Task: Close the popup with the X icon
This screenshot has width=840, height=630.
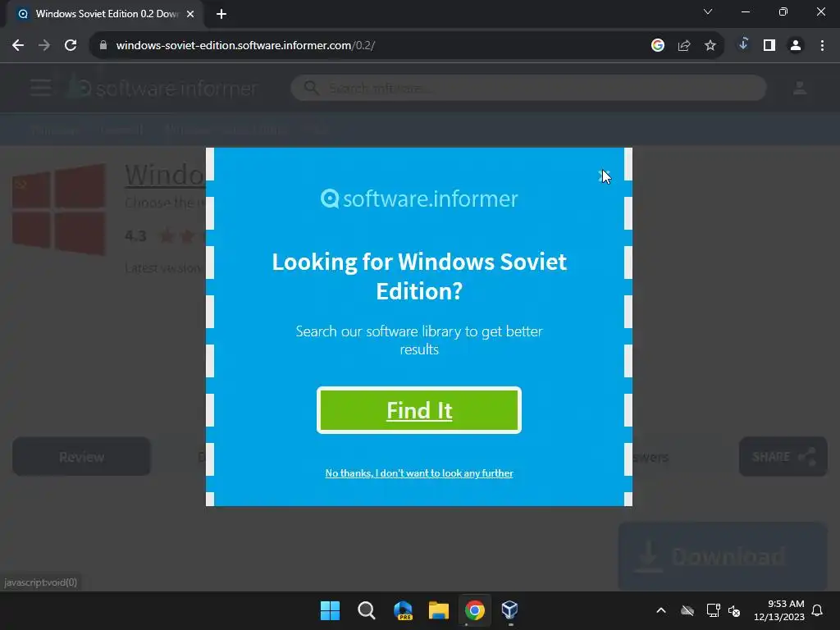Action: click(x=605, y=176)
